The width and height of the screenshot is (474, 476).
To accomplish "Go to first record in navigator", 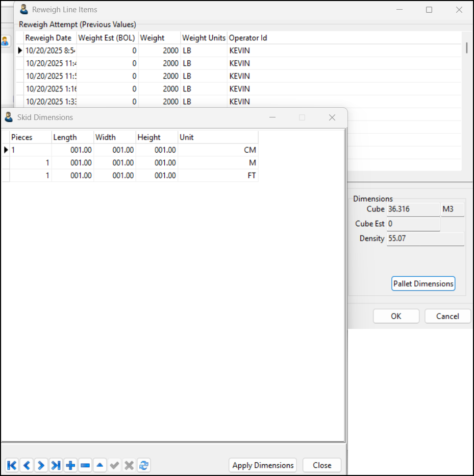I will coord(12,465).
